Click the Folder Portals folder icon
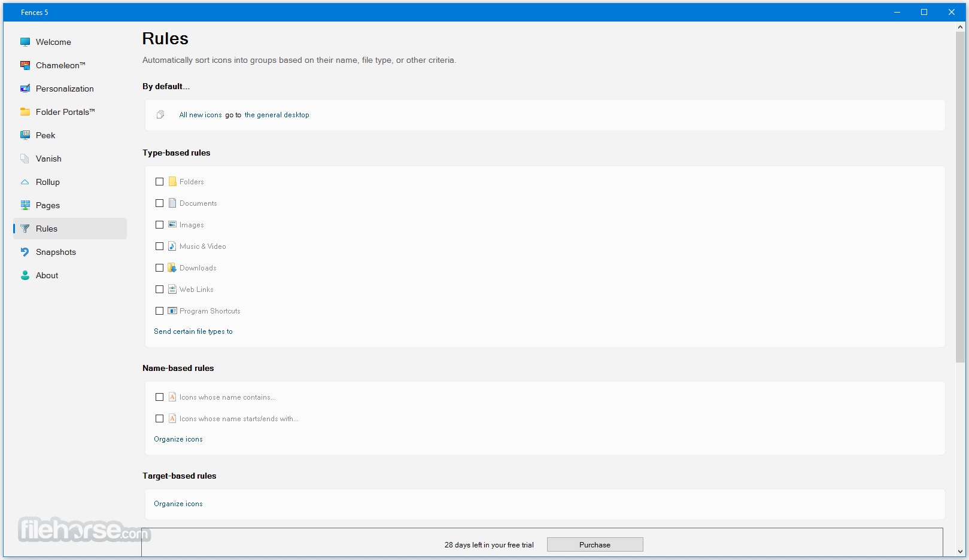Viewport: 969px width, 560px height. [25, 112]
